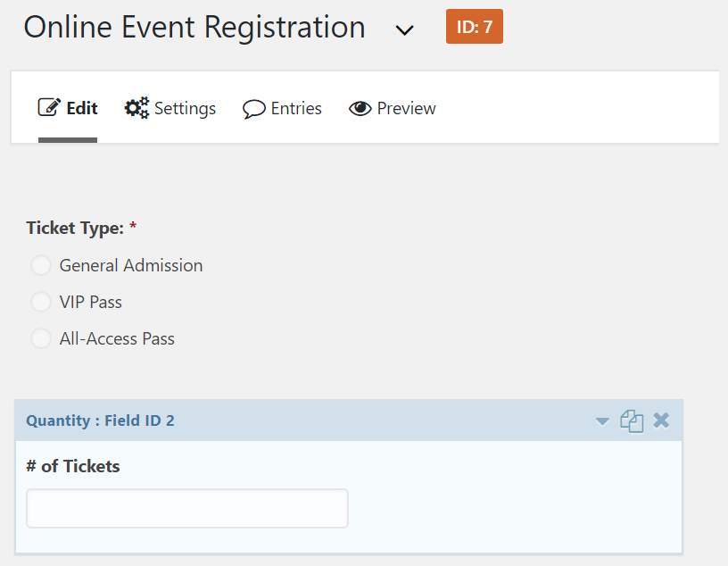Go to the Preview tab

tap(393, 108)
